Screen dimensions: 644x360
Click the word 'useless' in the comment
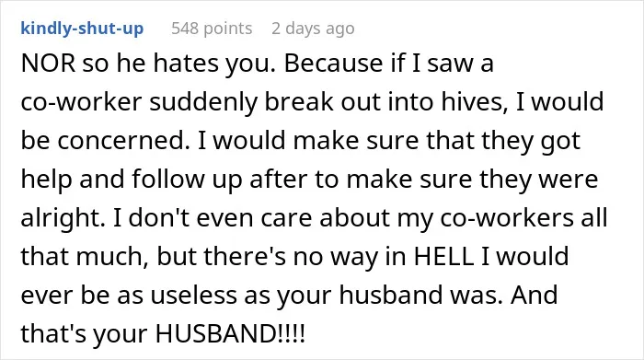194,295
